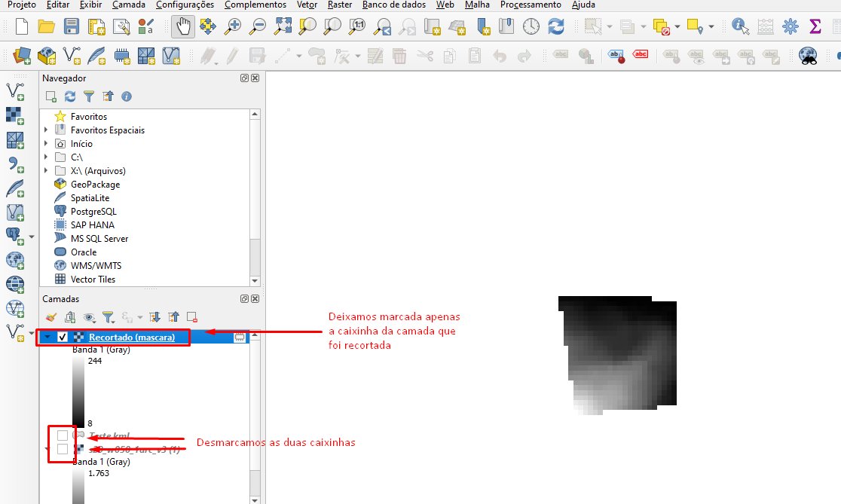Check the lower raster layer checkbox
841x504 pixels.
coord(63,449)
